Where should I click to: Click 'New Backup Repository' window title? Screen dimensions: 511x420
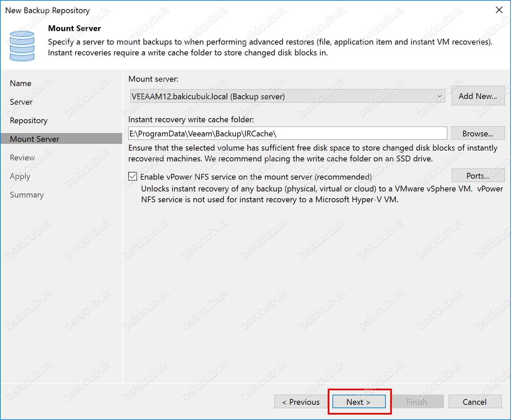48,10
